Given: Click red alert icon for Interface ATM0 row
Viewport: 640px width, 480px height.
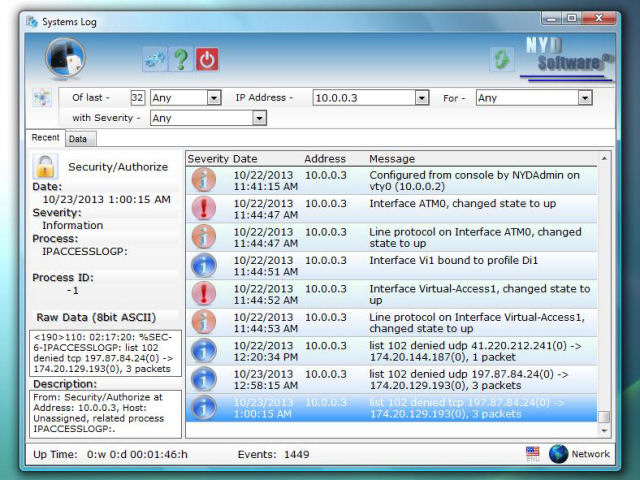Looking at the screenshot, I should (204, 208).
